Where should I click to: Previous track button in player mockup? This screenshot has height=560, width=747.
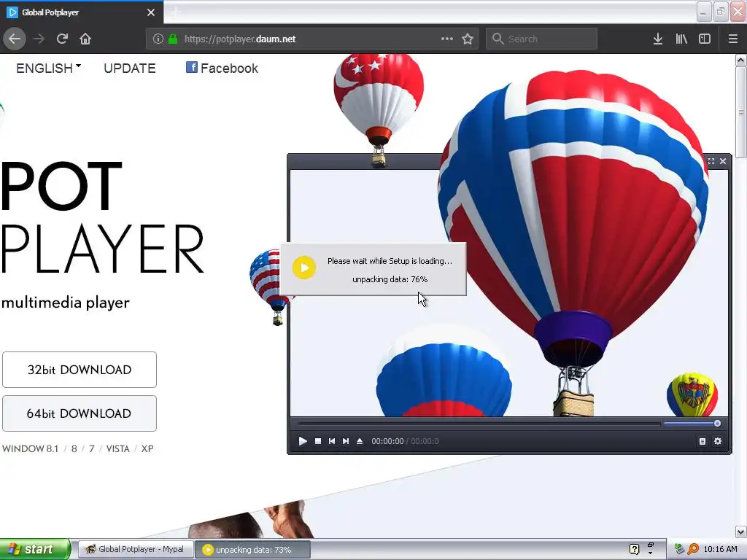pos(332,441)
